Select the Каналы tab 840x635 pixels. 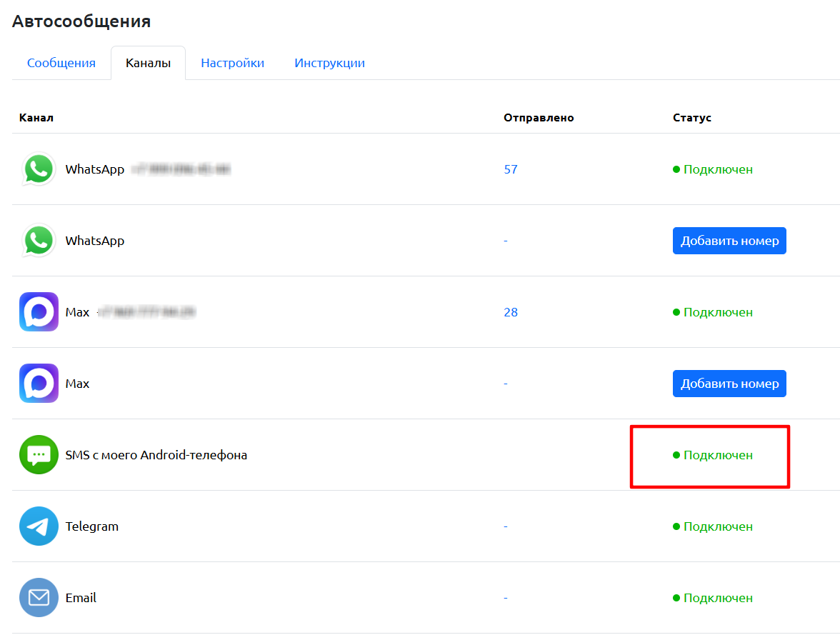click(149, 64)
